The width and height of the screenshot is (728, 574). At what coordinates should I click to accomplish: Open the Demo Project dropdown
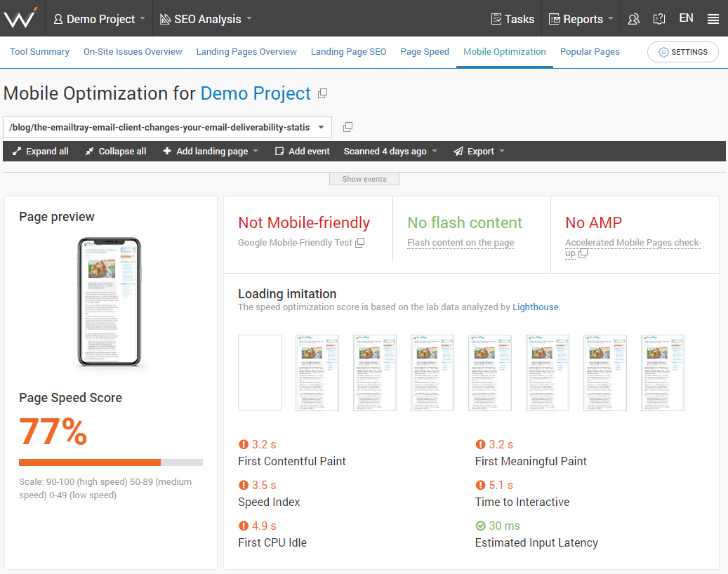(99, 19)
